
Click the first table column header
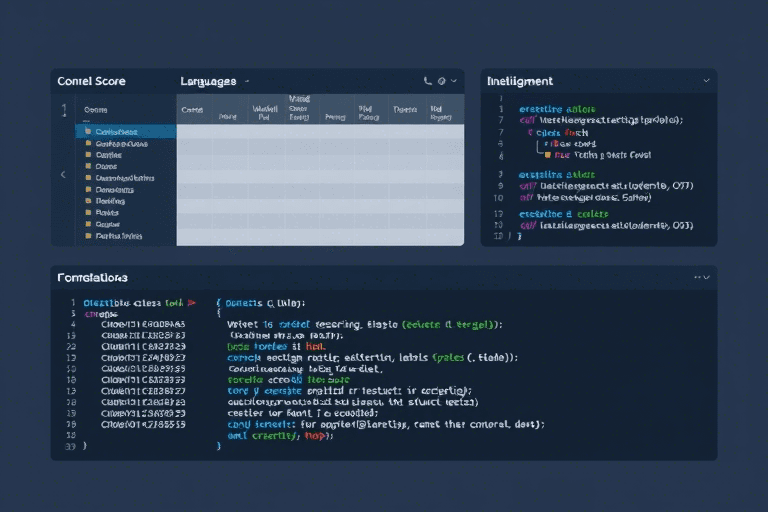pos(194,109)
